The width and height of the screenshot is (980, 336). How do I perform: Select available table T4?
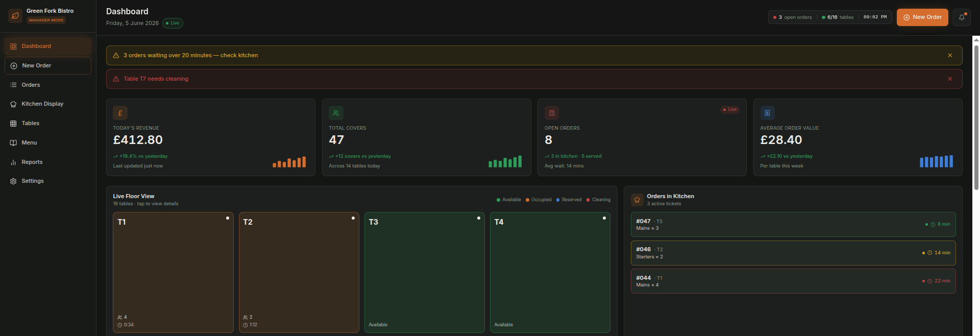pos(550,273)
